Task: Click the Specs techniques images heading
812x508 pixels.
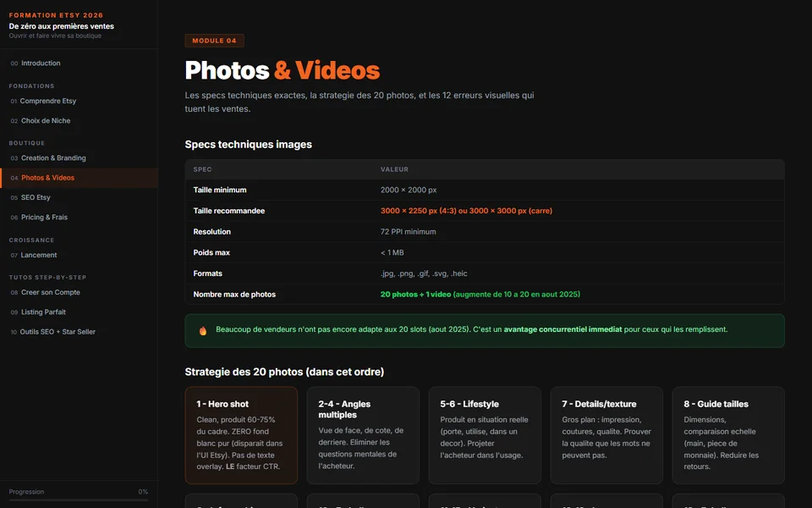Action: [x=249, y=145]
